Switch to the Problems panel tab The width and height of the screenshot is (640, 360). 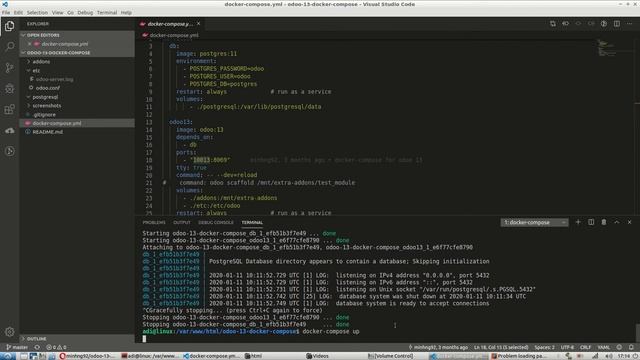154,222
